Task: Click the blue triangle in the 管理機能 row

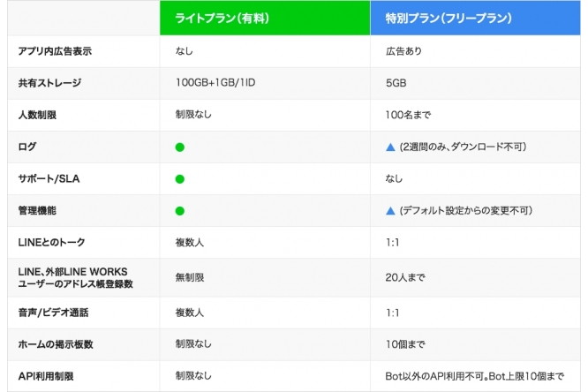Action: tap(390, 211)
